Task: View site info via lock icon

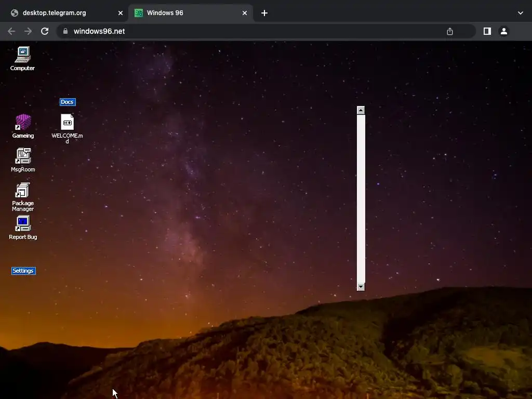Action: point(65,31)
